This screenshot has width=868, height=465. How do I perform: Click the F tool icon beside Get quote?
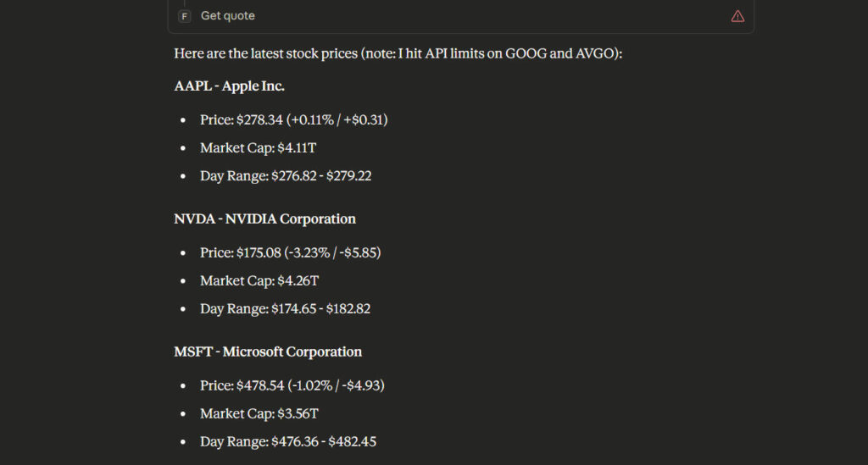(185, 16)
